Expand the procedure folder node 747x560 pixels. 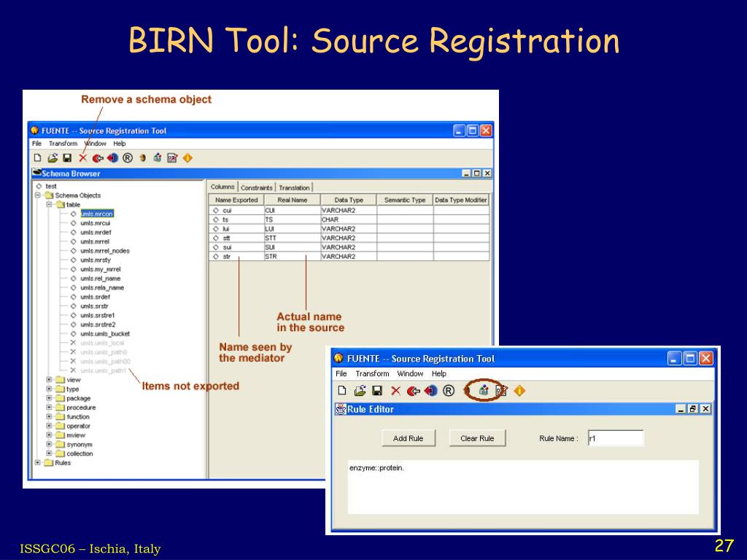49,408
